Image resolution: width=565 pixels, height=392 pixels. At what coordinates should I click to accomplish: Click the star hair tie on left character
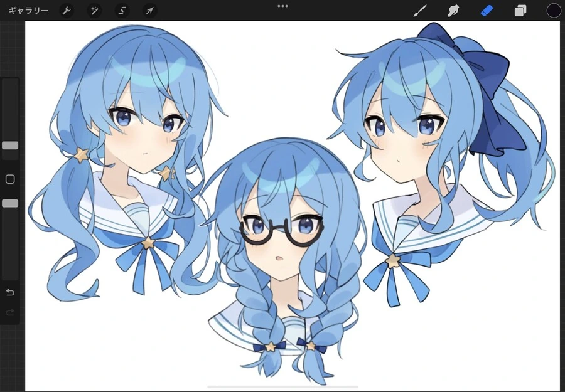point(82,155)
